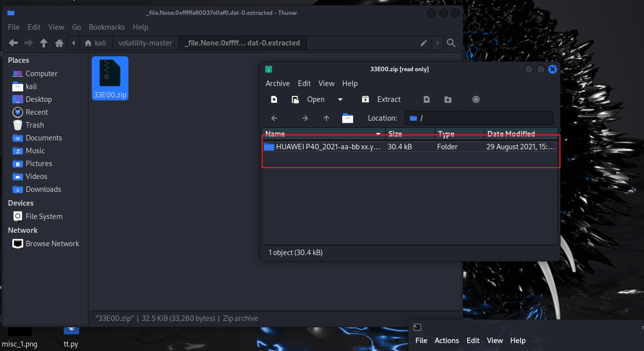
Task: Expand the Open button dropdown arrow
Action: pos(340,99)
